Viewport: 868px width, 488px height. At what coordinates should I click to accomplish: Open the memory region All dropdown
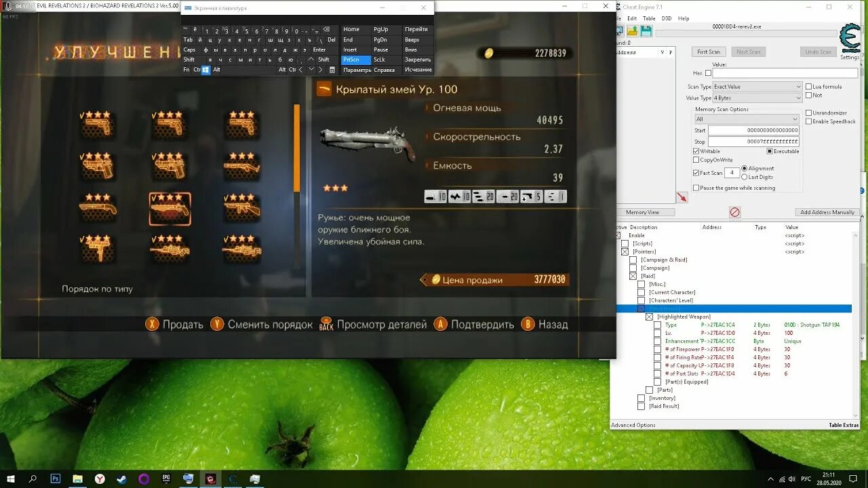[x=747, y=119]
